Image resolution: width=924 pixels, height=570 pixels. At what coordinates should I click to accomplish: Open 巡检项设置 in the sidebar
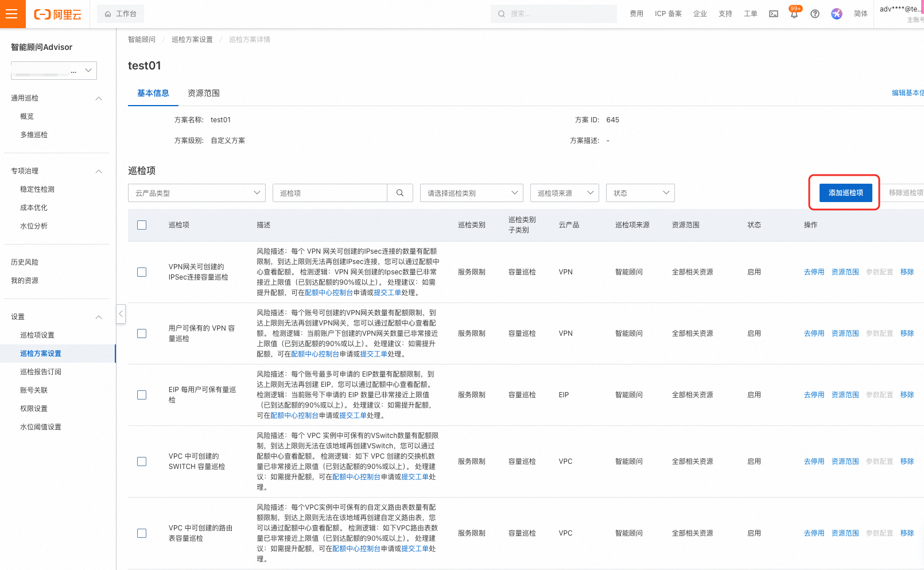click(37, 335)
